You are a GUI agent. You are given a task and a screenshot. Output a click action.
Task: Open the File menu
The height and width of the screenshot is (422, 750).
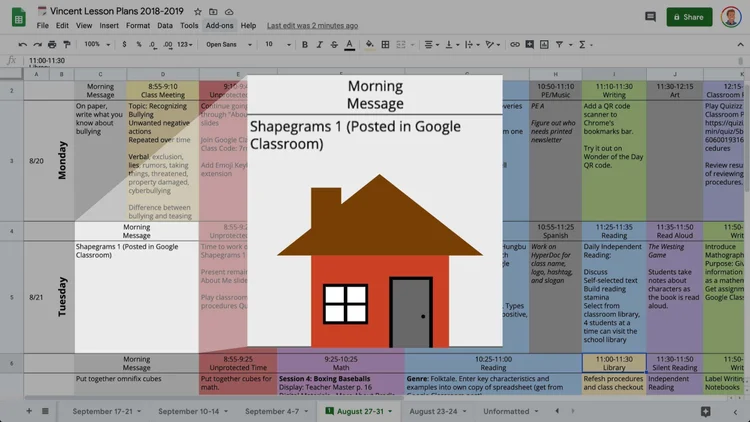pyautogui.click(x=43, y=25)
